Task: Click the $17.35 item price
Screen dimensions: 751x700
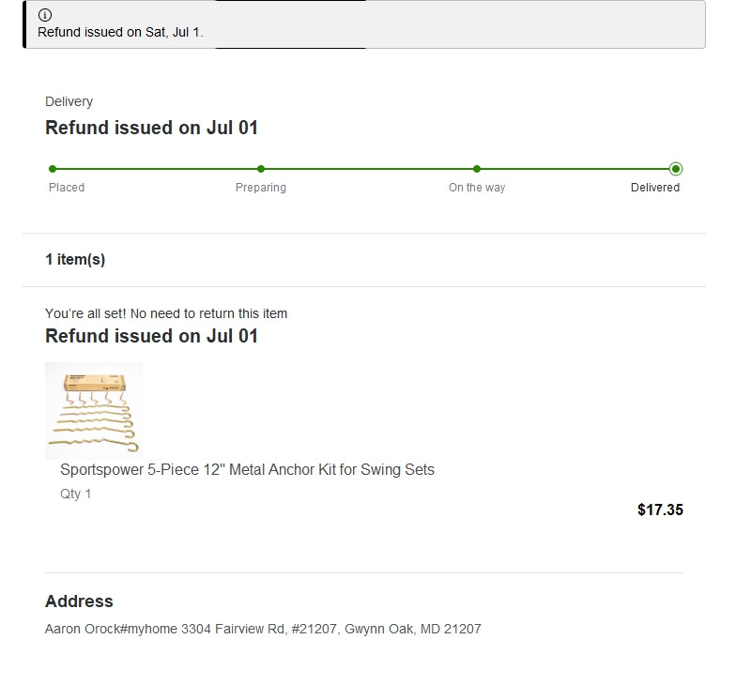Action: [x=660, y=510]
